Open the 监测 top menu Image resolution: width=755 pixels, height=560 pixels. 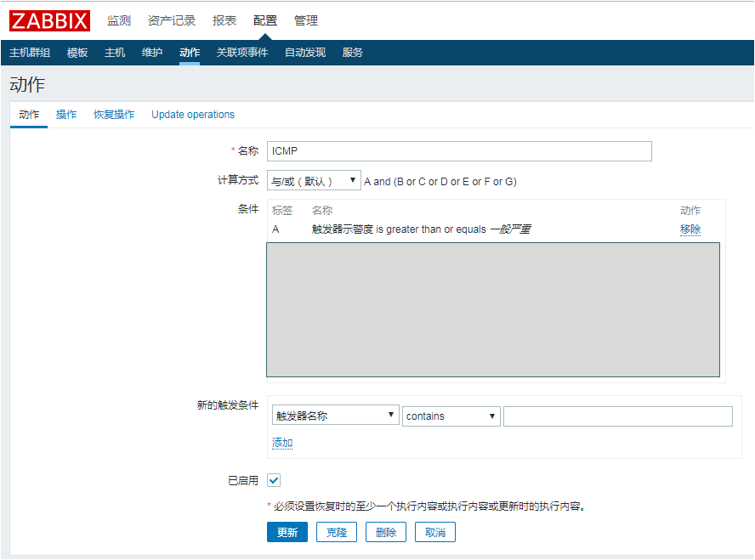[119, 20]
